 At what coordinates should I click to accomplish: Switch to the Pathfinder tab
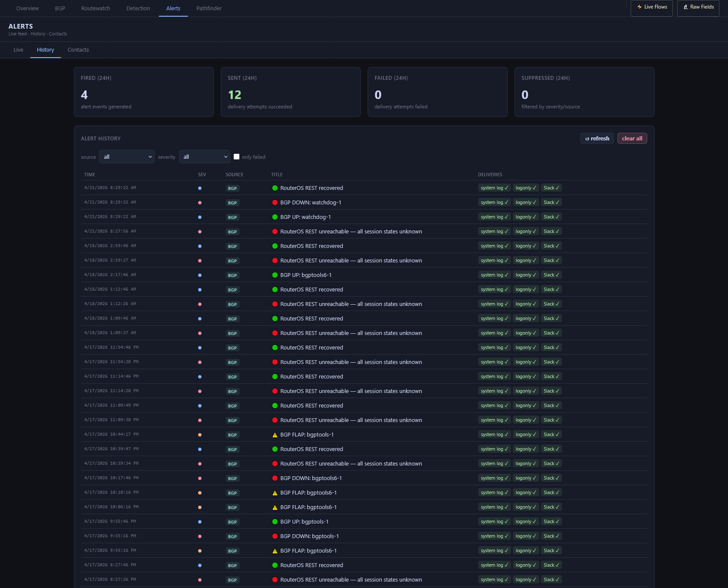pos(209,9)
